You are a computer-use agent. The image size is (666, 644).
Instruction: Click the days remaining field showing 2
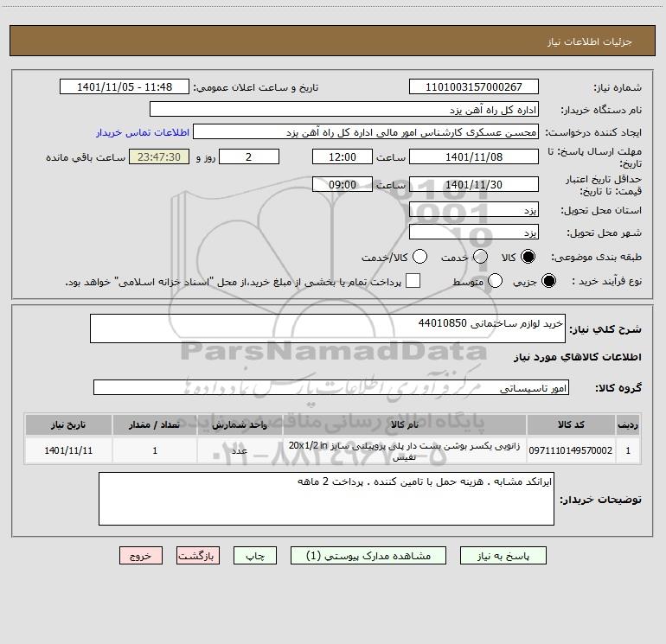(249, 156)
